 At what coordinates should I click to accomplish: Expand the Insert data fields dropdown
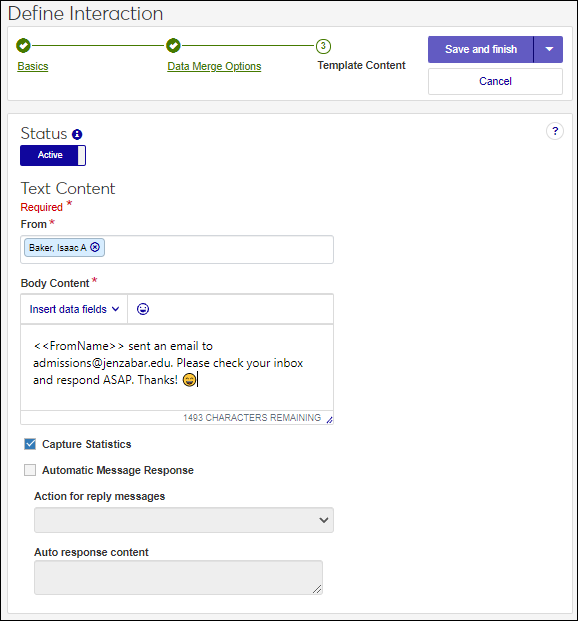pos(74,309)
